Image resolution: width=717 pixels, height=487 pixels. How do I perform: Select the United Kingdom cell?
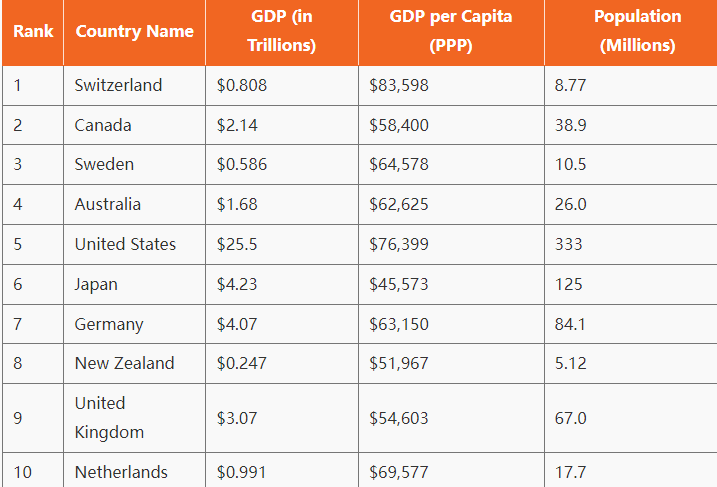[x=109, y=418]
